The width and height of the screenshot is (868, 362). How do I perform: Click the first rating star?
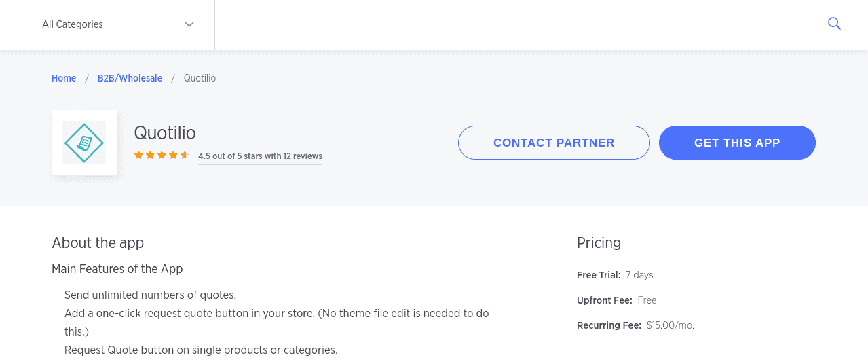138,156
